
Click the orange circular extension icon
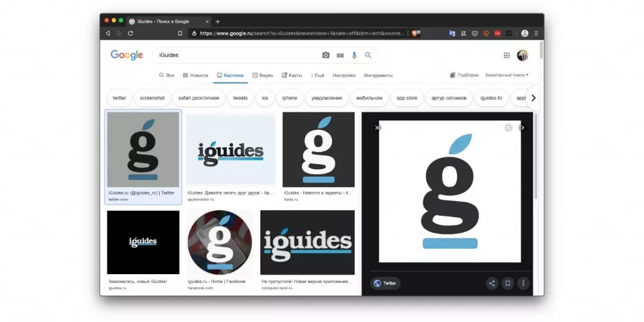tap(486, 33)
